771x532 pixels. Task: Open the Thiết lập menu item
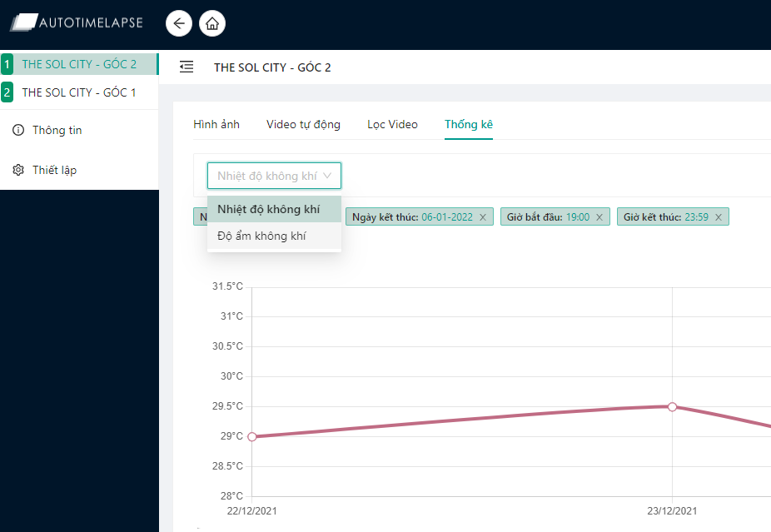[79, 170]
